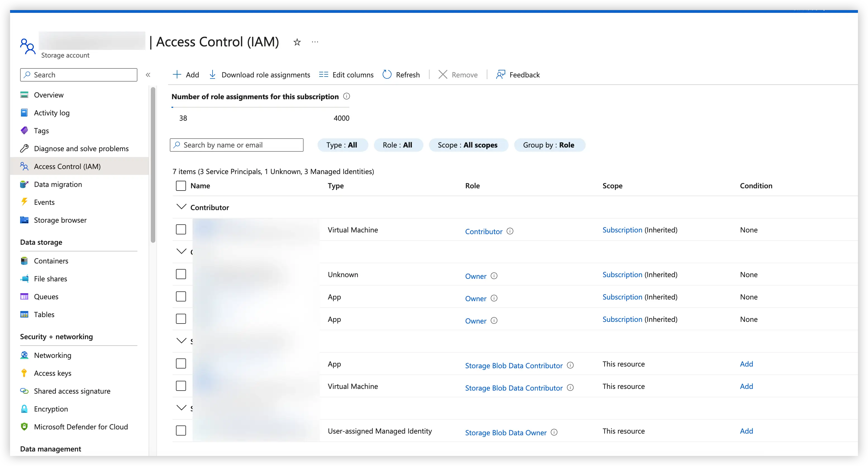Screen dimensions: 868x466
Task: Click the Feedback person icon
Action: 500,75
